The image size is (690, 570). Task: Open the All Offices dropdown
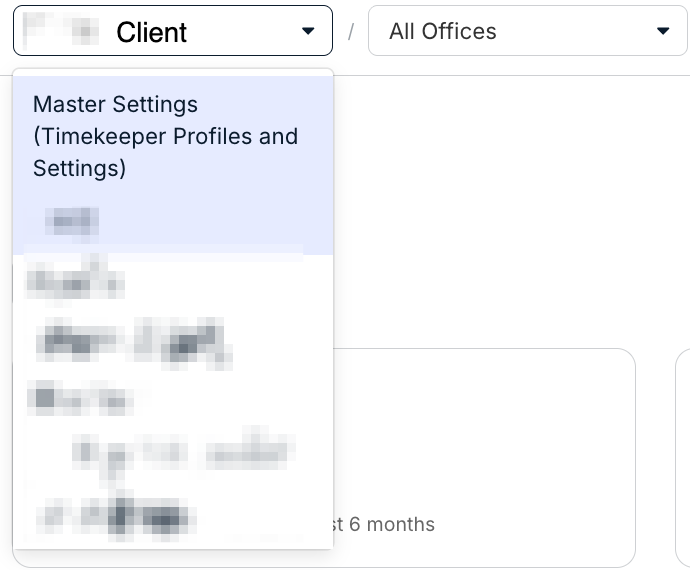click(x=527, y=32)
